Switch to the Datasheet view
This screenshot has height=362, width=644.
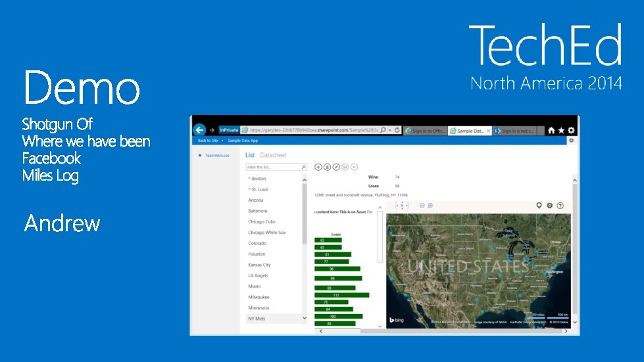(x=273, y=155)
